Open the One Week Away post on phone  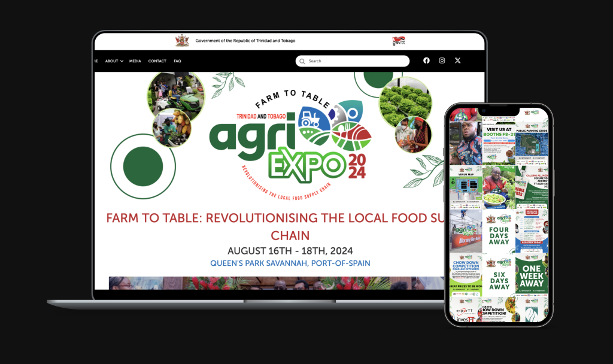click(x=532, y=274)
